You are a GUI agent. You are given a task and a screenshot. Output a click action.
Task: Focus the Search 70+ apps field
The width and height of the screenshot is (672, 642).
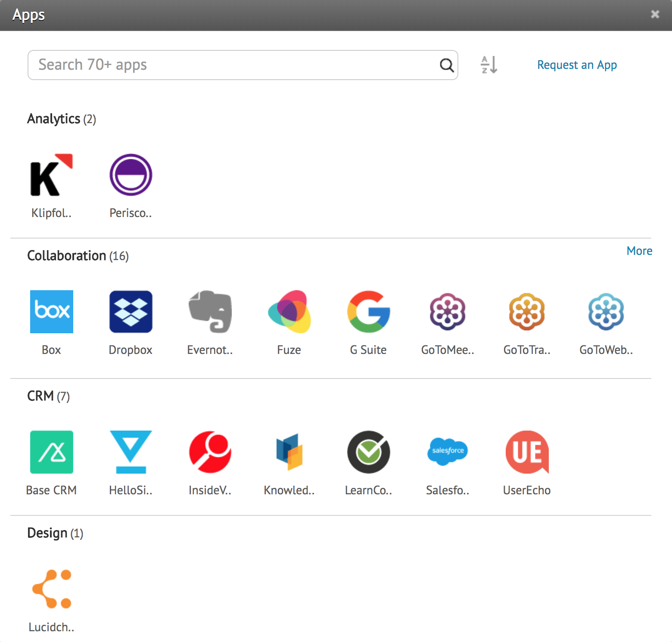pos(243,65)
